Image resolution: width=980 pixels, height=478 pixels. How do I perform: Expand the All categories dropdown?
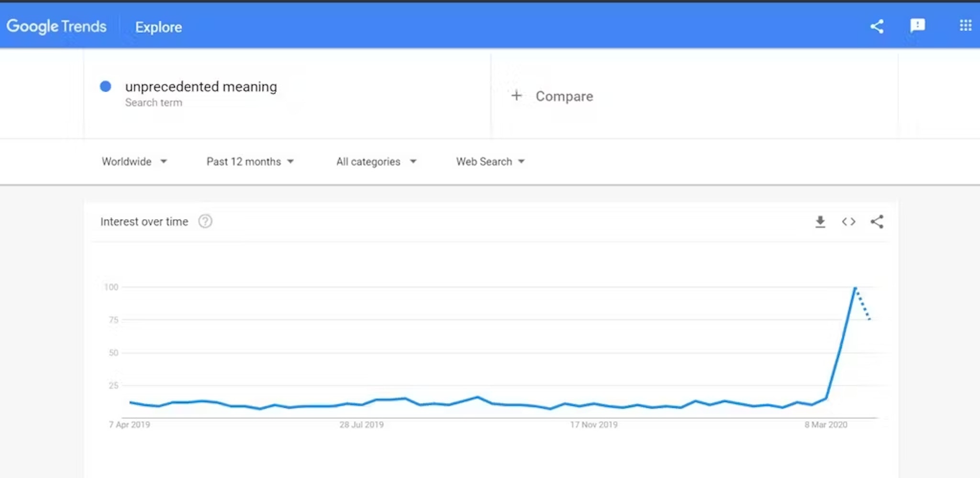pos(376,161)
